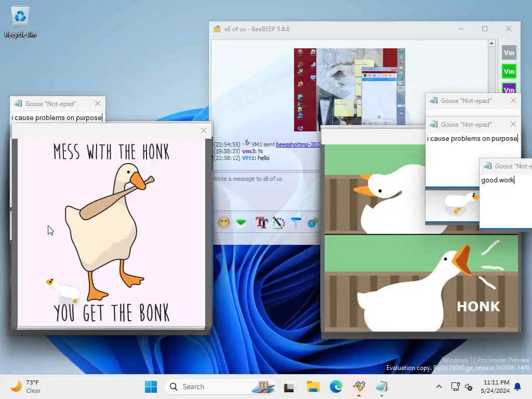Open File Explorer from the taskbar
Viewport: 532px width, 399px height.
coord(313,387)
